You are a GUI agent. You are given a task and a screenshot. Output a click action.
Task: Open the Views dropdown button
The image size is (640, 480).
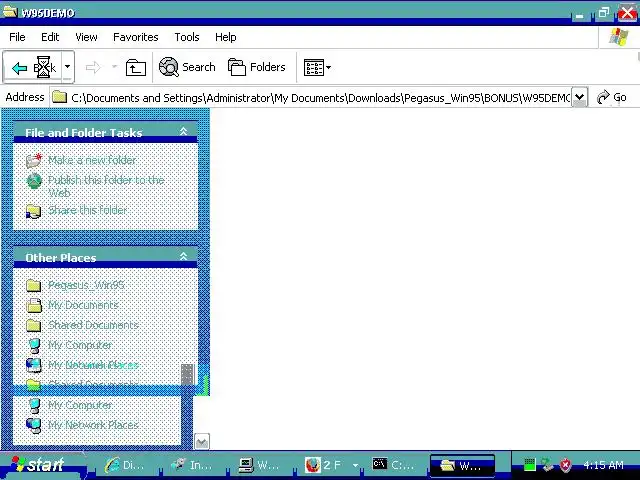click(x=317, y=67)
